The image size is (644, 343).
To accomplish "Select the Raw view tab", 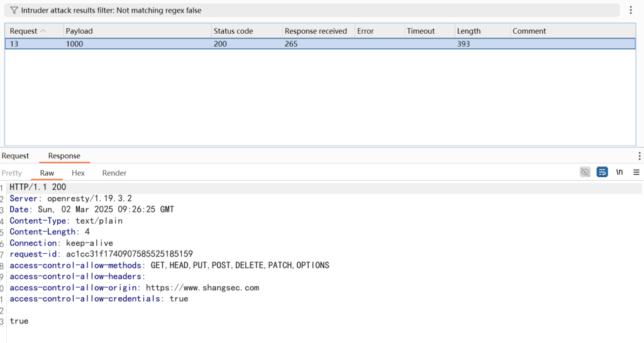I will [x=47, y=173].
